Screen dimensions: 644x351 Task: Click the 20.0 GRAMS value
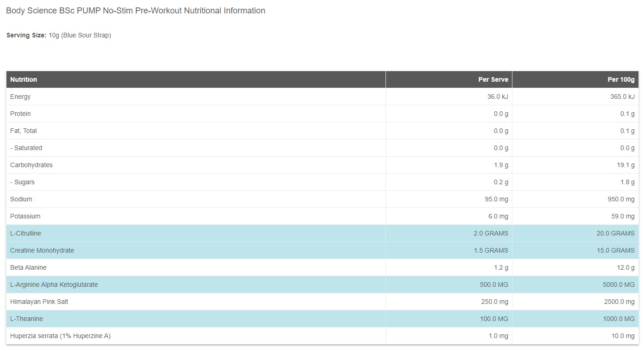(x=615, y=233)
